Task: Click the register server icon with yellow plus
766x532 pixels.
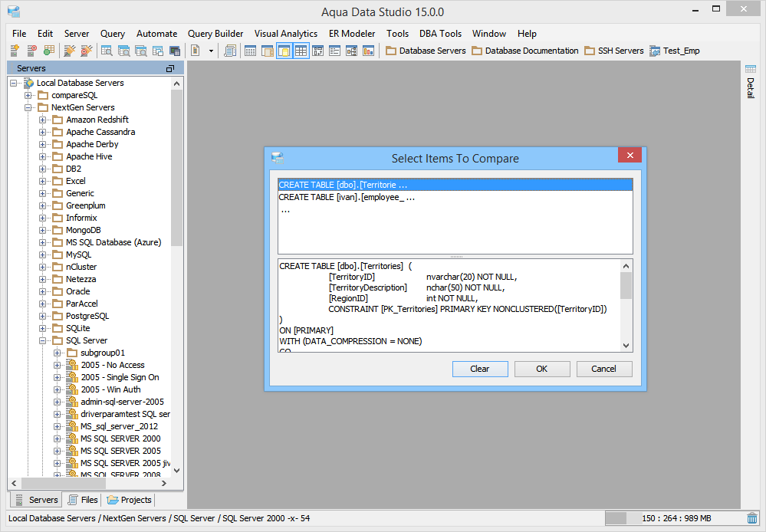Action: coord(15,51)
